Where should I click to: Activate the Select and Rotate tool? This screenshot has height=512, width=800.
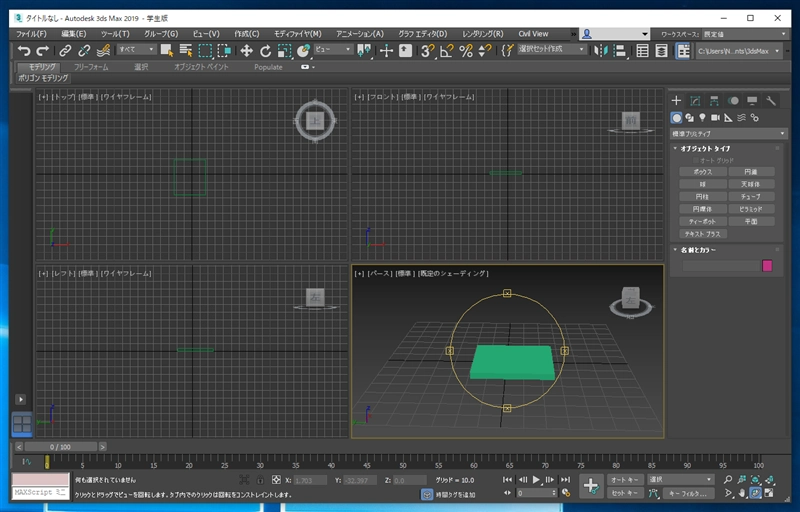[x=265, y=50]
